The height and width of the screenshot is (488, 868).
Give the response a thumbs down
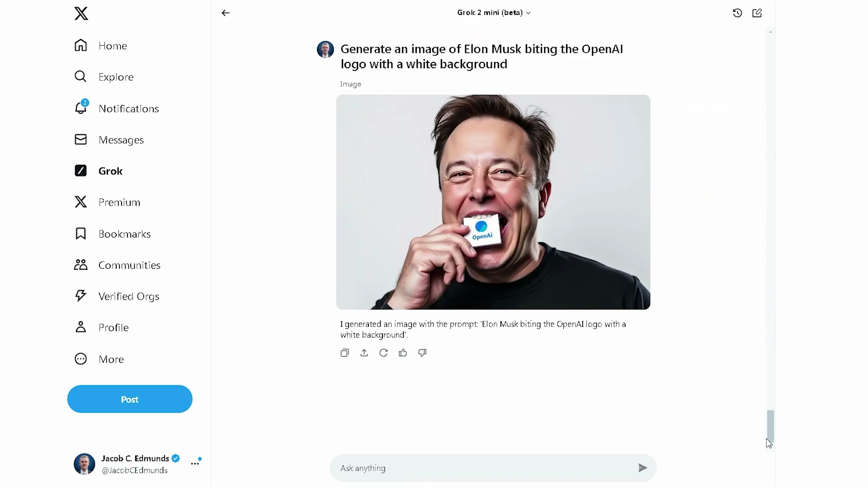tap(422, 352)
